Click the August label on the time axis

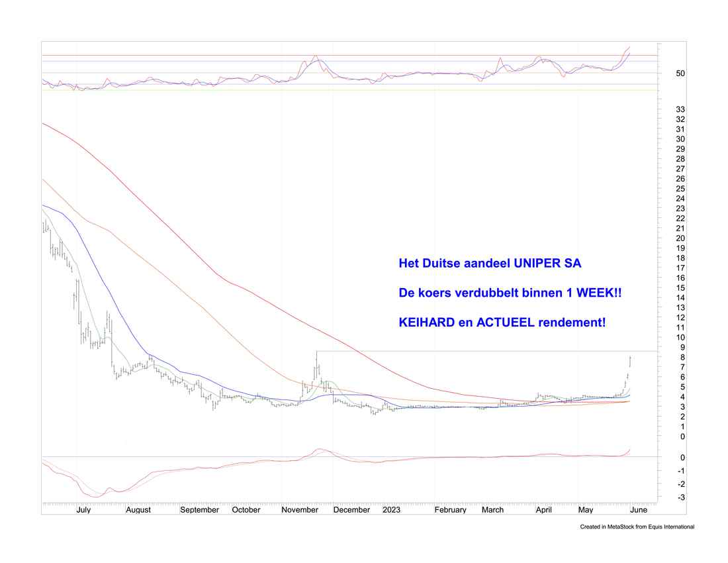click(x=138, y=509)
